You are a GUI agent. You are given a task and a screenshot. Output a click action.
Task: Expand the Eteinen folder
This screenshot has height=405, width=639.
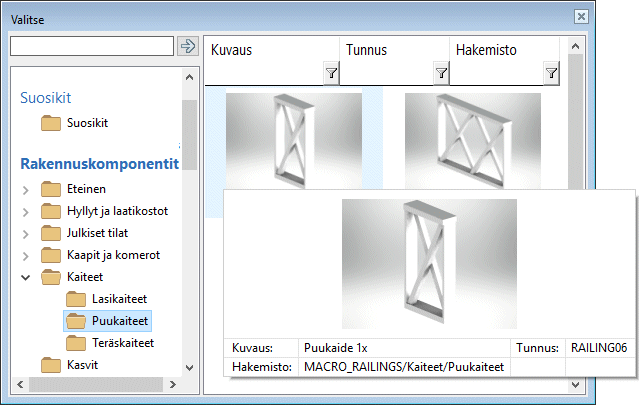click(x=25, y=189)
